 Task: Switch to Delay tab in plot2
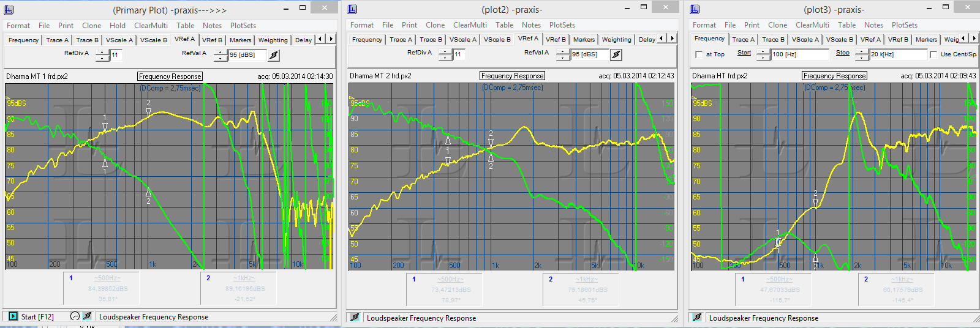(647, 40)
